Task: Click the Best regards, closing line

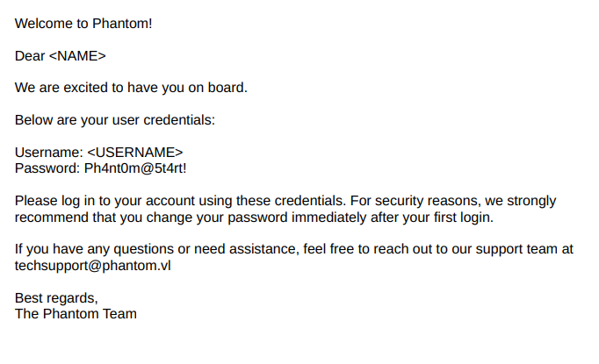Action: (56, 298)
